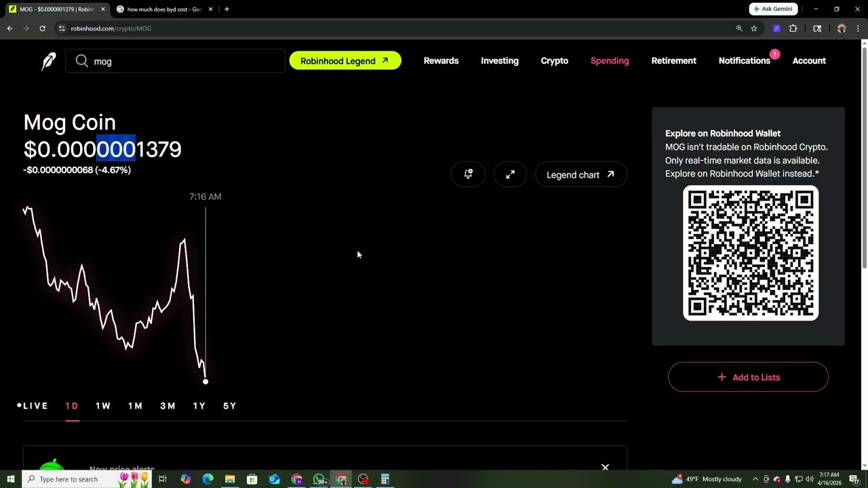Expand the chart to fullscreen
Screen dimensions: 868x488
click(510, 174)
